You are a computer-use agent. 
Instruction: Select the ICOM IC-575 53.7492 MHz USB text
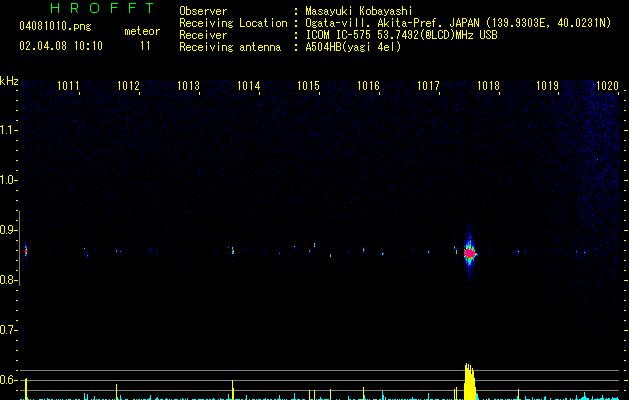401,35
